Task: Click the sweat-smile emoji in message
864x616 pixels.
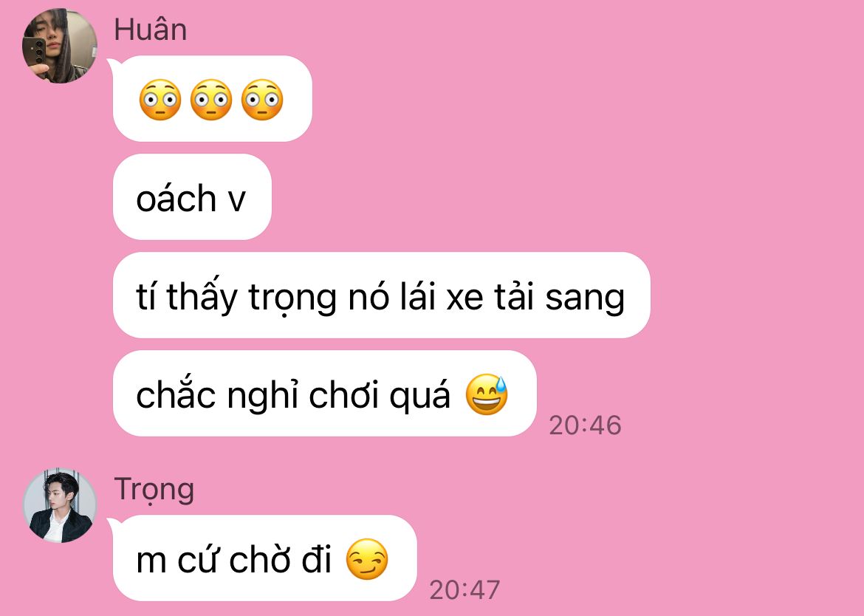Action: (x=486, y=394)
